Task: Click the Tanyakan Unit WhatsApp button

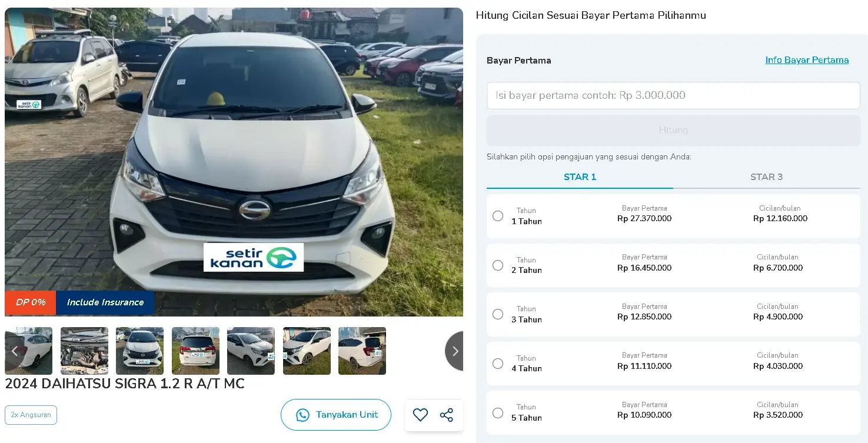Action: 336,415
